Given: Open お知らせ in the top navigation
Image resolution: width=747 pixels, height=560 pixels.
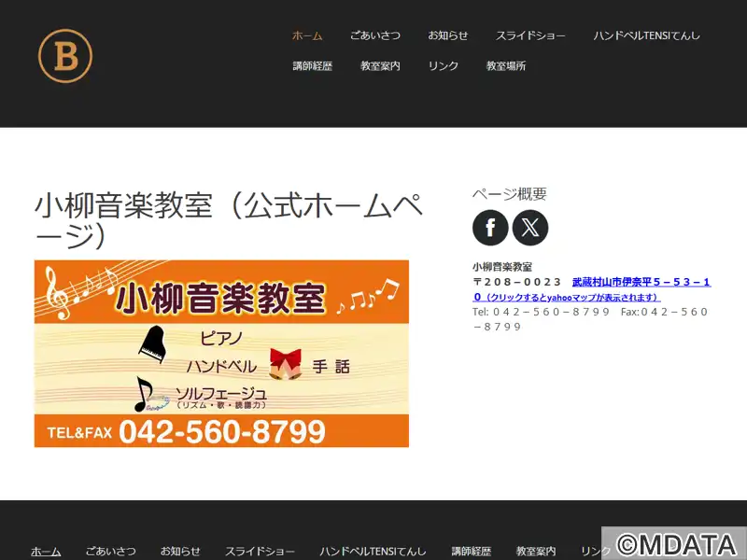Looking at the screenshot, I should (448, 35).
